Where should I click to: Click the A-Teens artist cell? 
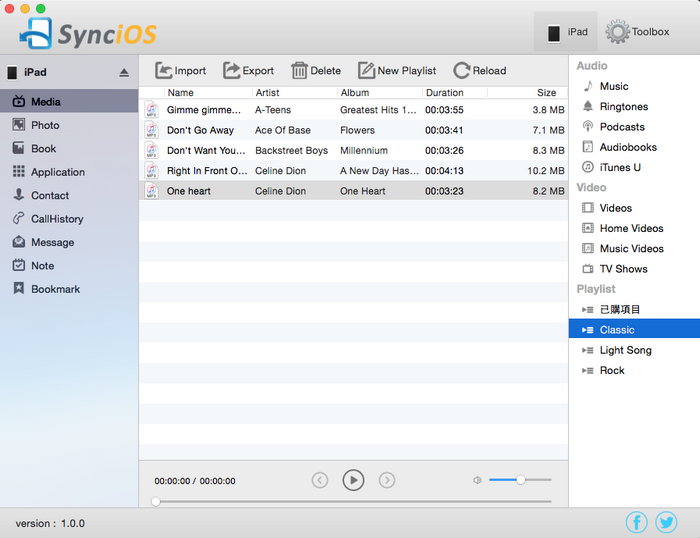click(x=273, y=110)
